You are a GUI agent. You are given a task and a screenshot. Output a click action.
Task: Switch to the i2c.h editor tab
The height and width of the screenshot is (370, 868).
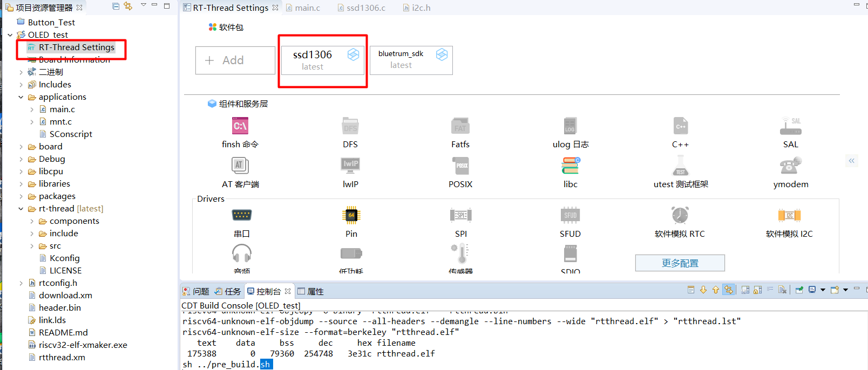coord(416,8)
